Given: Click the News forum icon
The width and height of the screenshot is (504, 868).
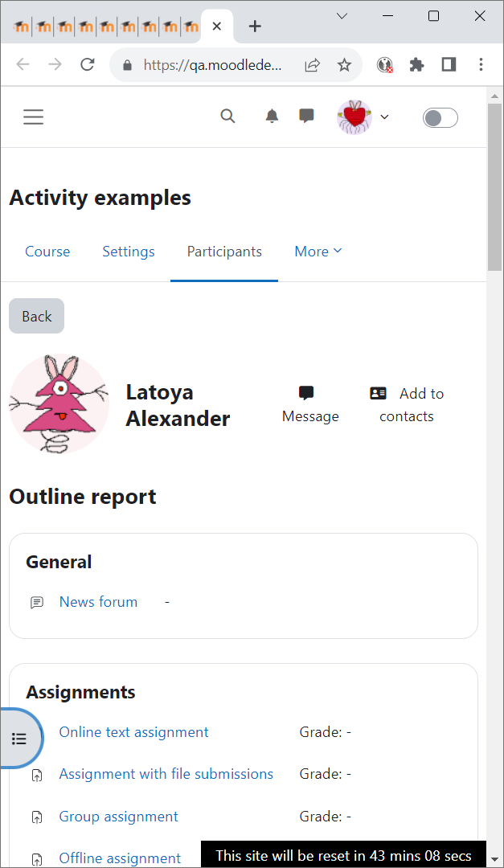Looking at the screenshot, I should pos(37,602).
